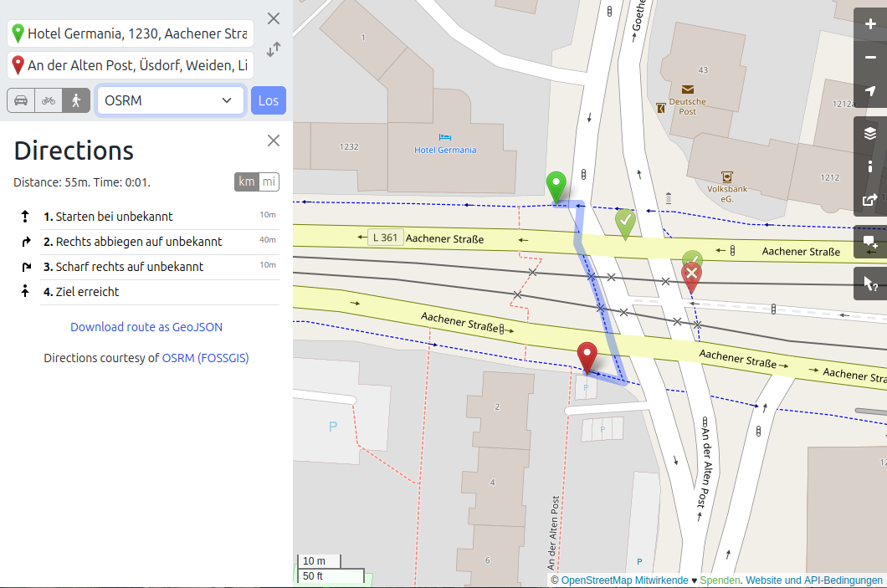Click the Hotel Germania bed icon

coord(445,137)
